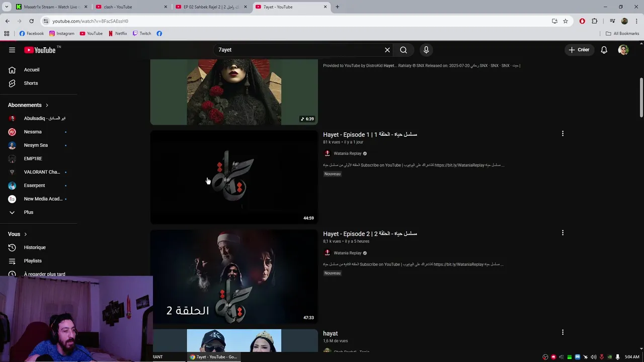Click the page vertical scrollbar
Image resolution: width=644 pixels, height=362 pixels.
tap(641, 98)
